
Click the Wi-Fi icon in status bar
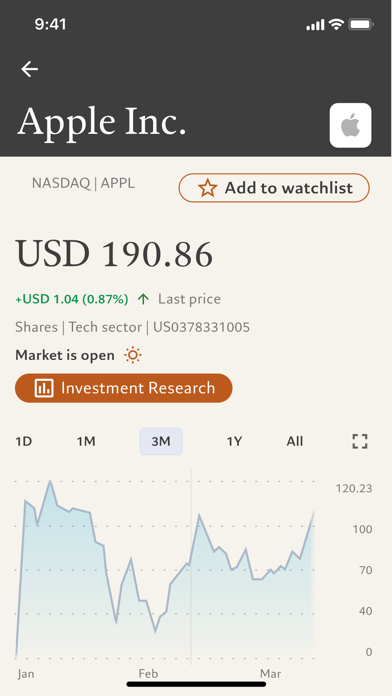tap(337, 25)
